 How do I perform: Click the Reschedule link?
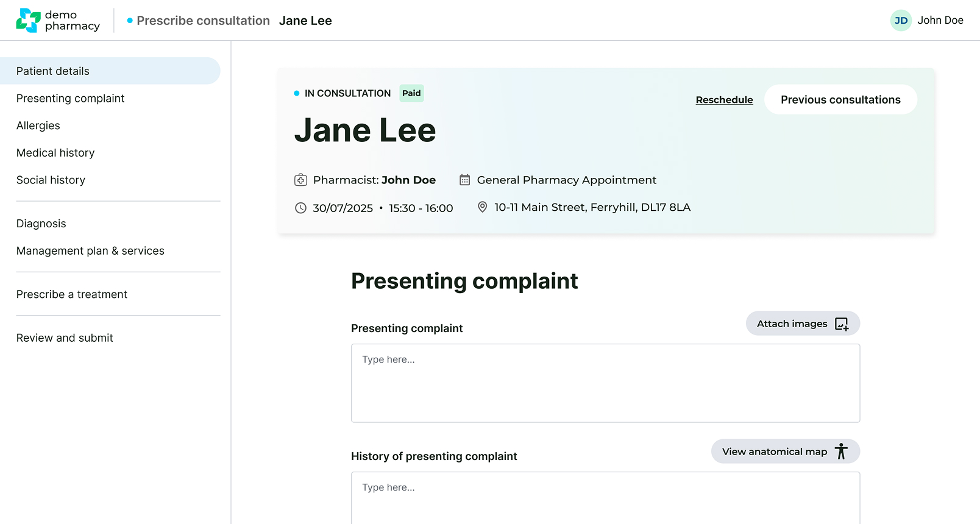[724, 100]
